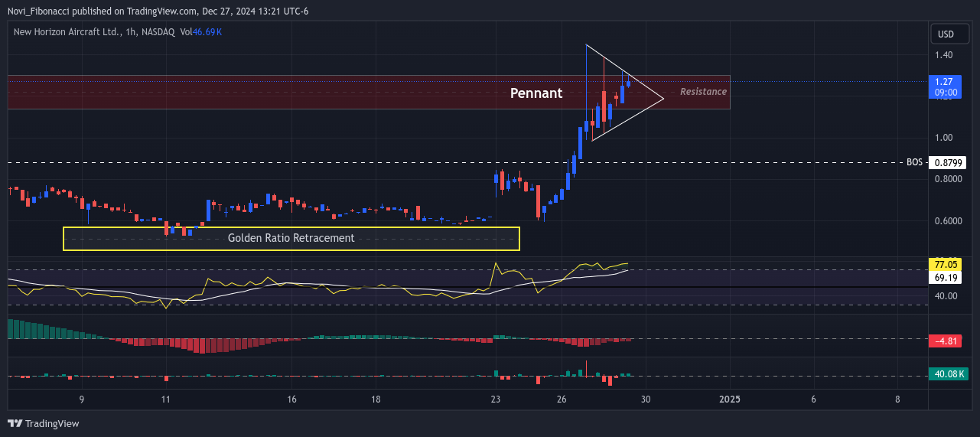Click the date label 18 on time axis
The width and height of the screenshot is (980, 437).
[x=376, y=399]
